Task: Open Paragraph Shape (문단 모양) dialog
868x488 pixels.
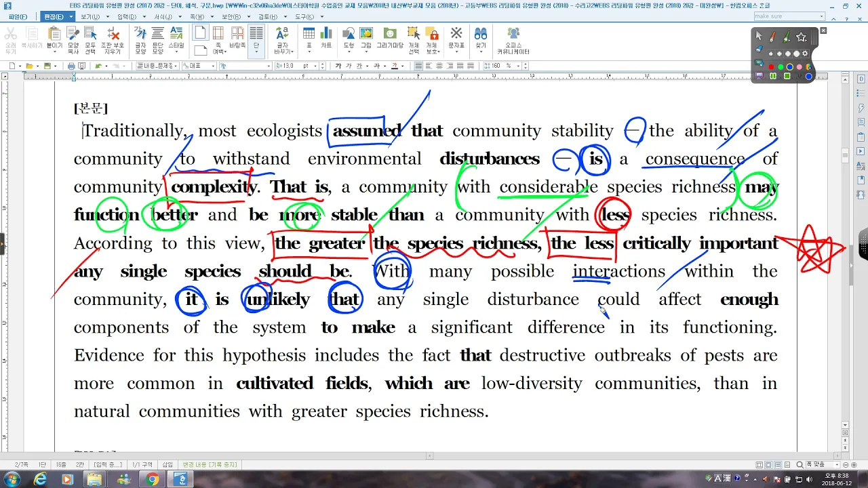Action: pos(158,41)
